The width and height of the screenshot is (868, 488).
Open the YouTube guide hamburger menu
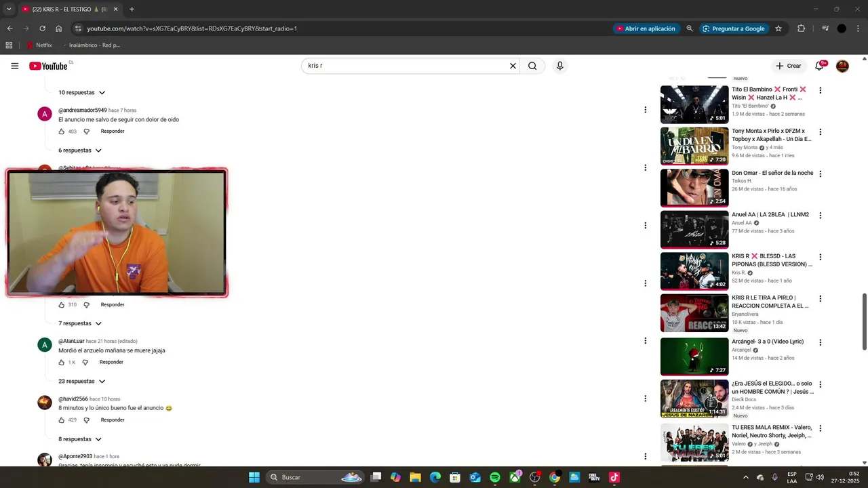(15, 66)
